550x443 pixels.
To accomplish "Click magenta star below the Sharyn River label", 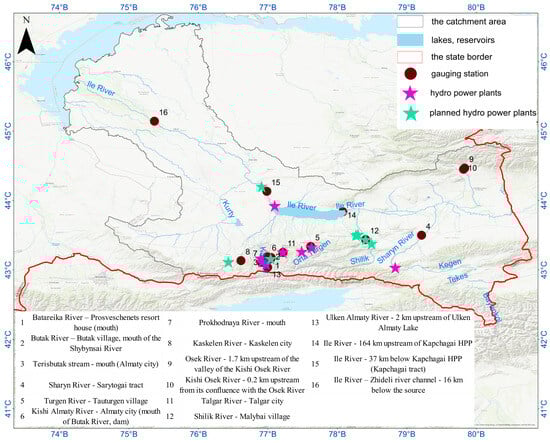I will pos(395,268).
